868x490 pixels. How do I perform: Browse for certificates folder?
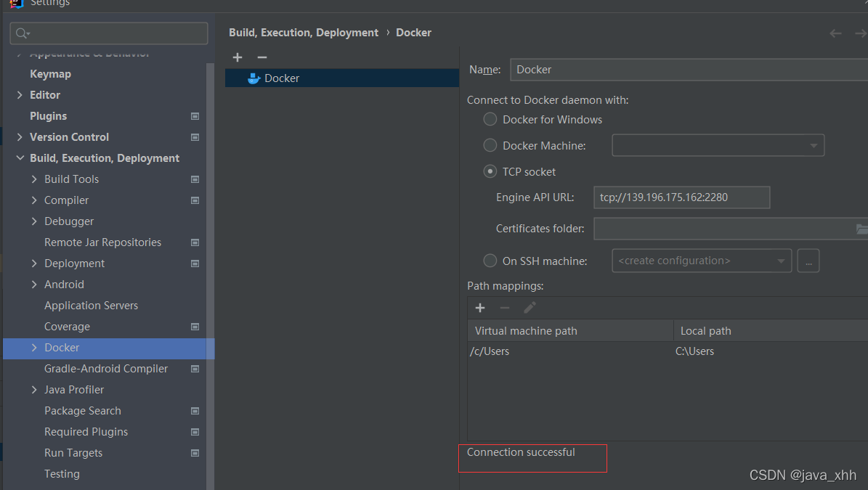click(x=861, y=229)
